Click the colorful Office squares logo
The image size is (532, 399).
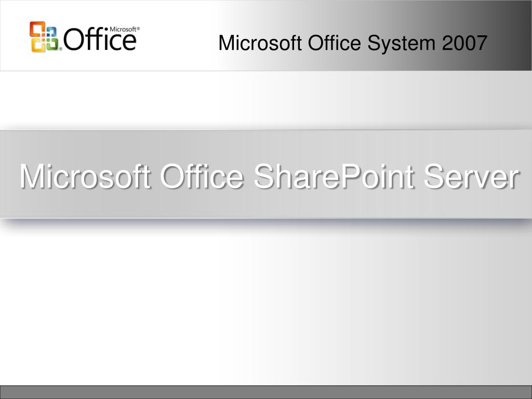tap(44, 37)
